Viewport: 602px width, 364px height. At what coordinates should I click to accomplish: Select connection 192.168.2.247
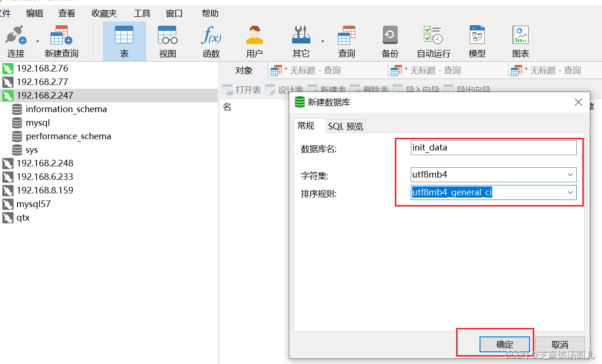45,96
